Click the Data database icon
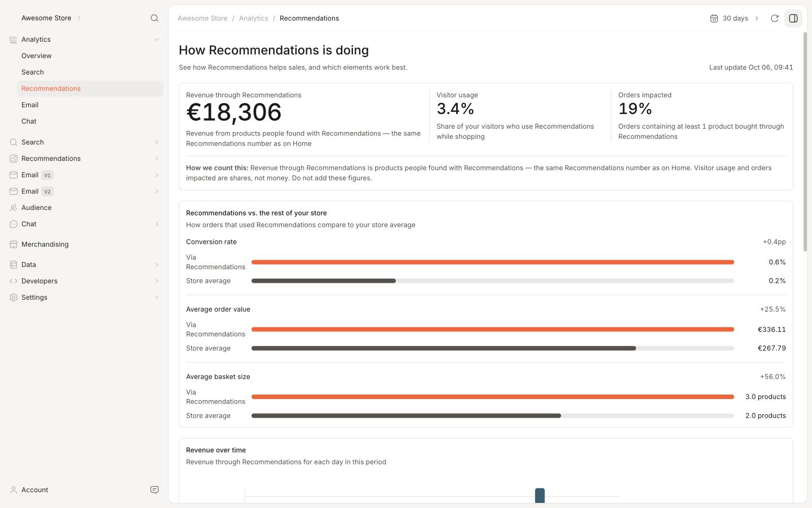 point(14,265)
